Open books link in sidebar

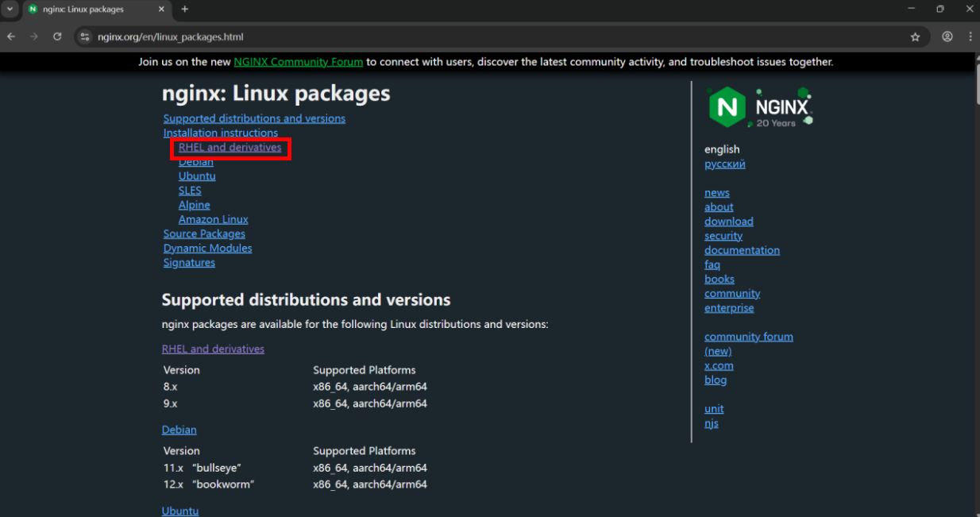[720, 279]
